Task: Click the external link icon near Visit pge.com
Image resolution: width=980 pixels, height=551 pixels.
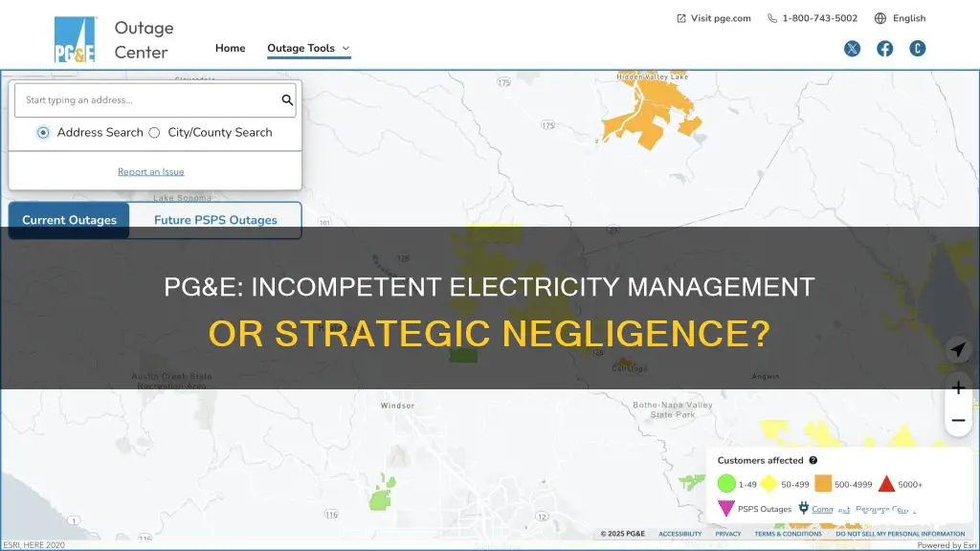Action: [x=681, y=18]
